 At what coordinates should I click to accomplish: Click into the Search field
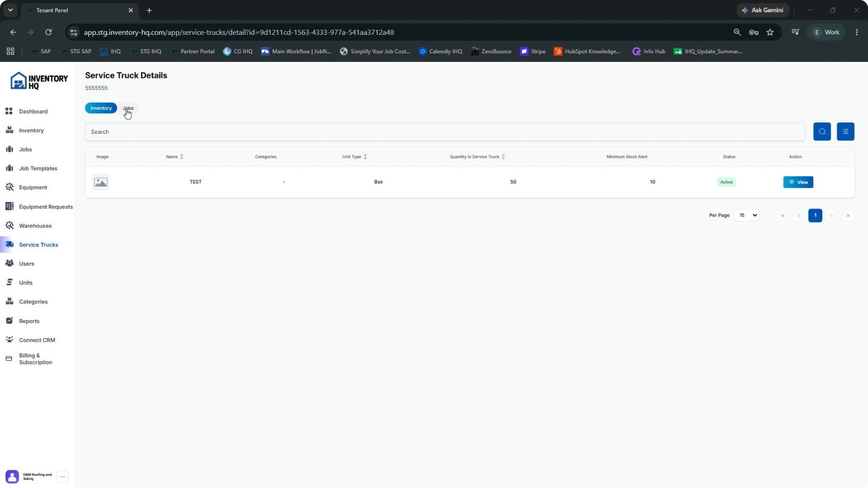tap(445, 132)
